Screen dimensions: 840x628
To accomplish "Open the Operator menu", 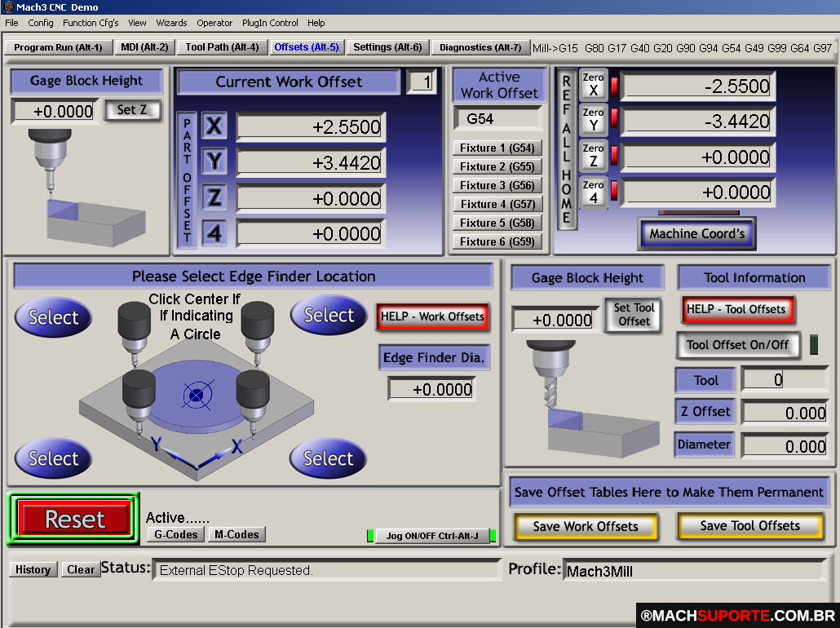I will (214, 23).
